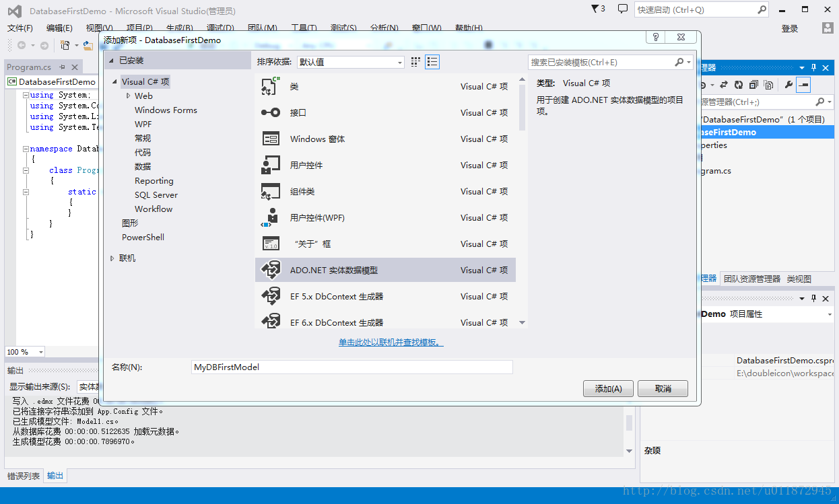
Task: Click the user account avatar icon
Action: 828,28
